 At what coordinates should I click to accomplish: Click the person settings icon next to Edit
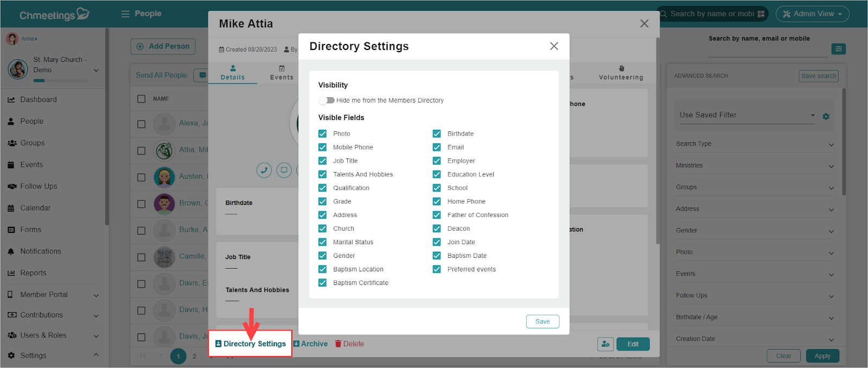point(605,344)
